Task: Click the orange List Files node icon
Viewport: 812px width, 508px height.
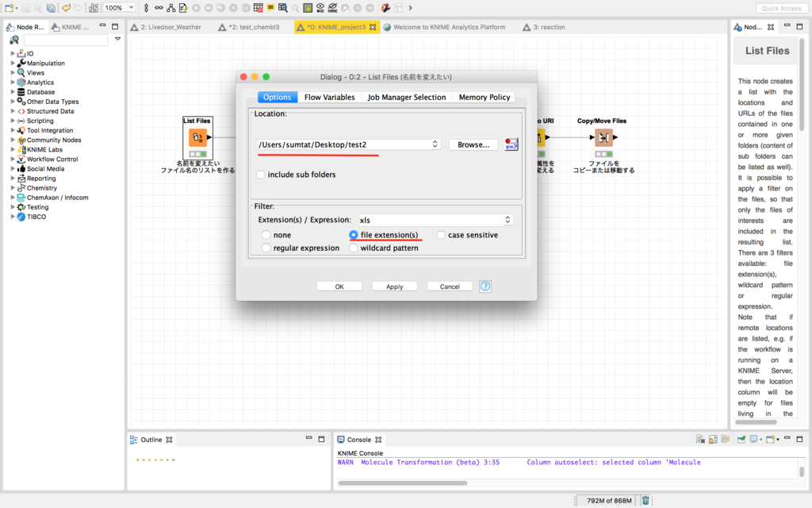Action: (x=197, y=137)
